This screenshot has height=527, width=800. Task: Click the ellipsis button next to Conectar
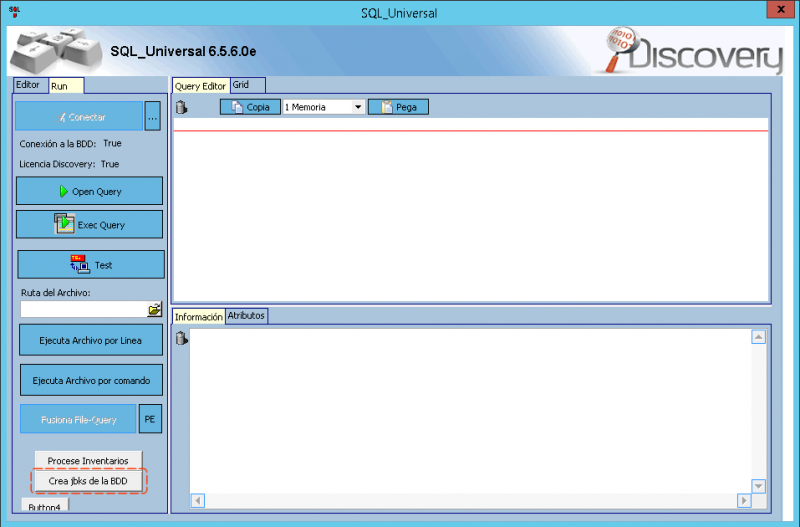coord(153,116)
